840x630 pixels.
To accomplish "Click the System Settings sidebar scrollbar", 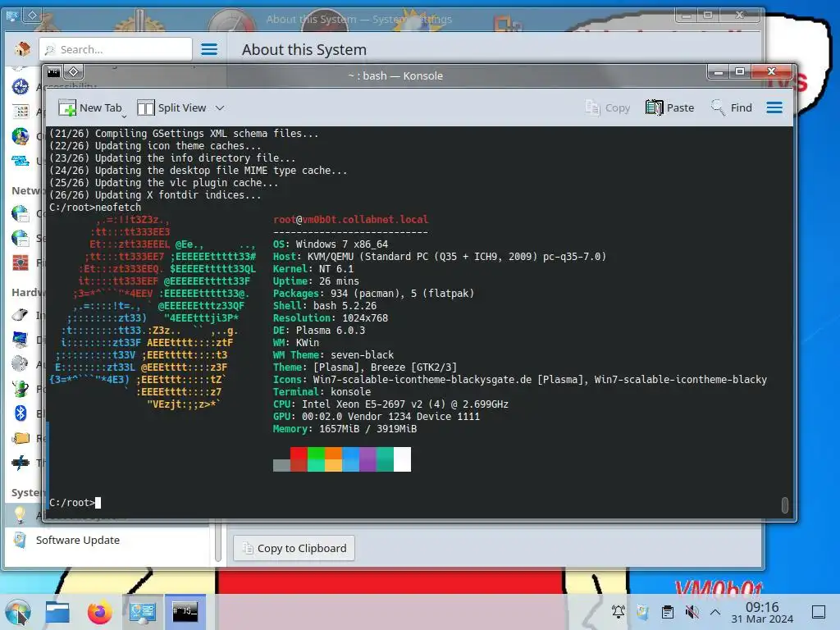I will point(218,542).
